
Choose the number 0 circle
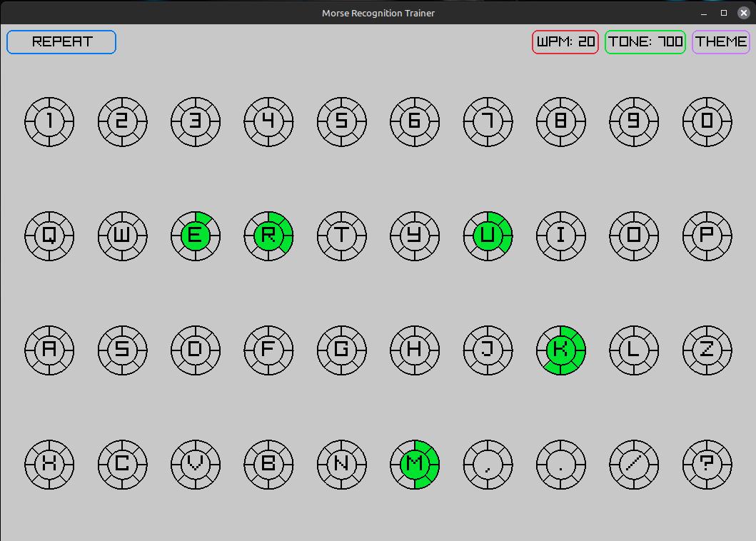707,122
